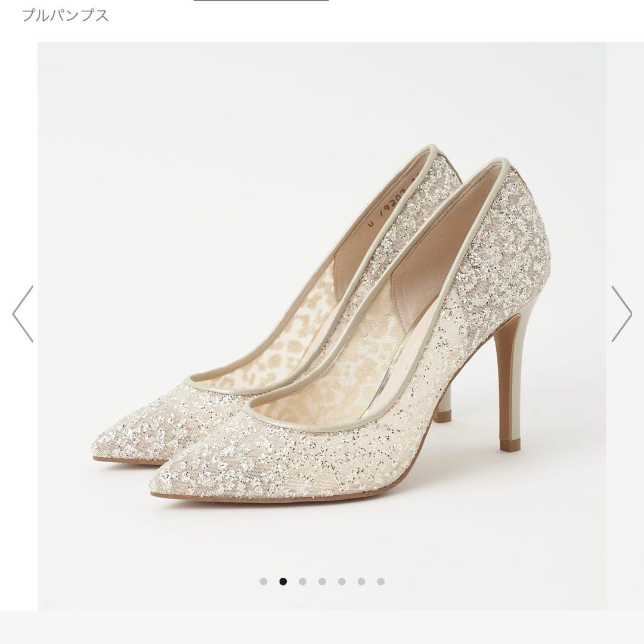Jump to first carousel dot
Viewport: 644px width, 644px height.
[264, 581]
